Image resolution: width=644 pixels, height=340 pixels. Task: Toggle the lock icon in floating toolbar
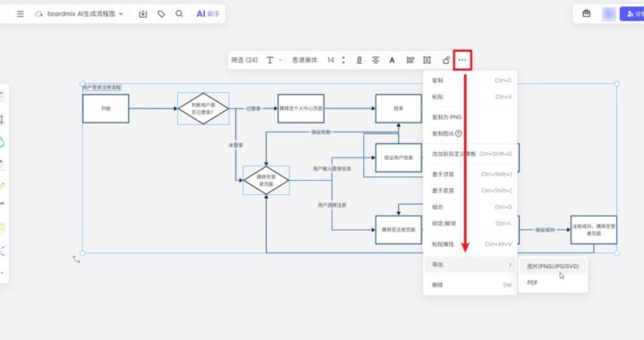pyautogui.click(x=446, y=60)
